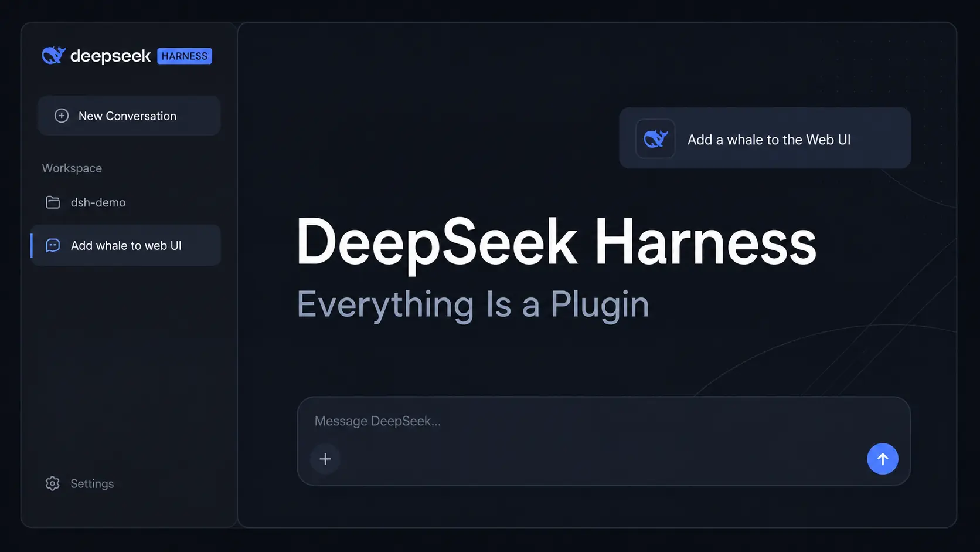
Task: Select the Add whale to web UI conversation
Action: pos(125,245)
